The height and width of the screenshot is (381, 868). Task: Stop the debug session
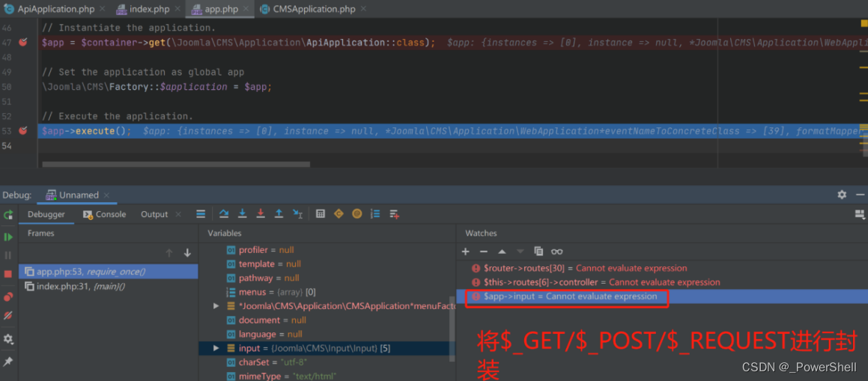click(x=8, y=274)
